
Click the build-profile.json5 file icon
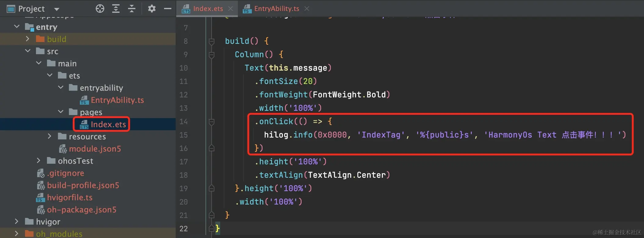point(41,185)
